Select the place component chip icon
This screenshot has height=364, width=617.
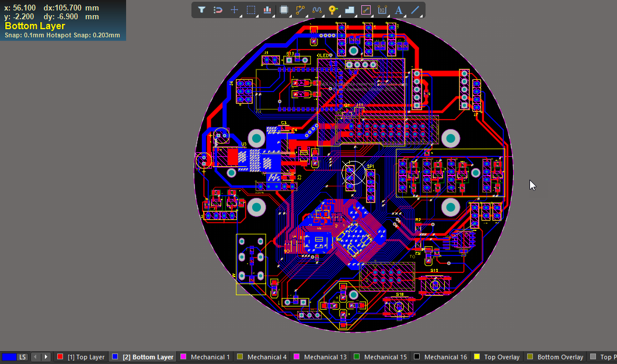click(284, 10)
